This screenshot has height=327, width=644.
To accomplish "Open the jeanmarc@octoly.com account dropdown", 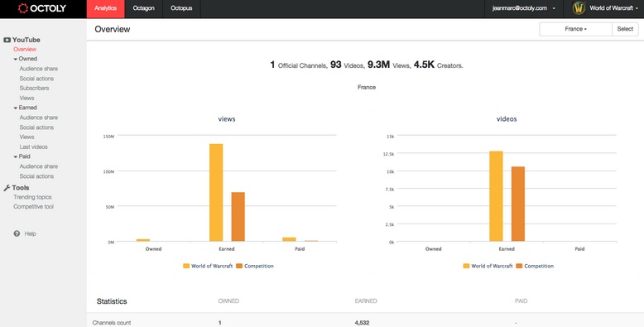I will point(524,8).
